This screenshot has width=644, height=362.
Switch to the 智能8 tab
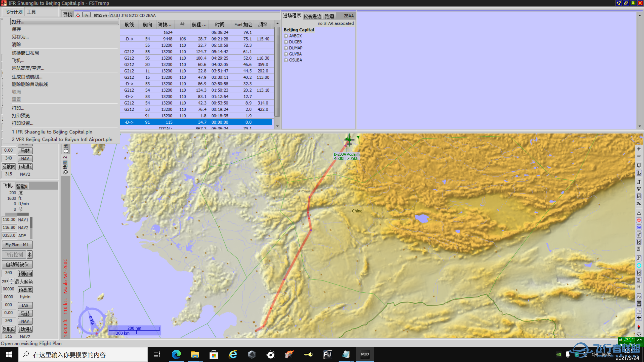pyautogui.click(x=22, y=186)
